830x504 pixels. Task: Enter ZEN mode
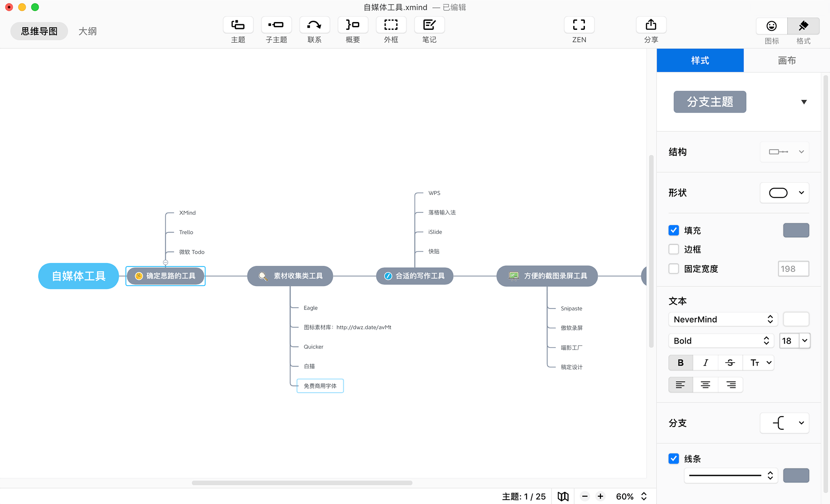click(579, 25)
